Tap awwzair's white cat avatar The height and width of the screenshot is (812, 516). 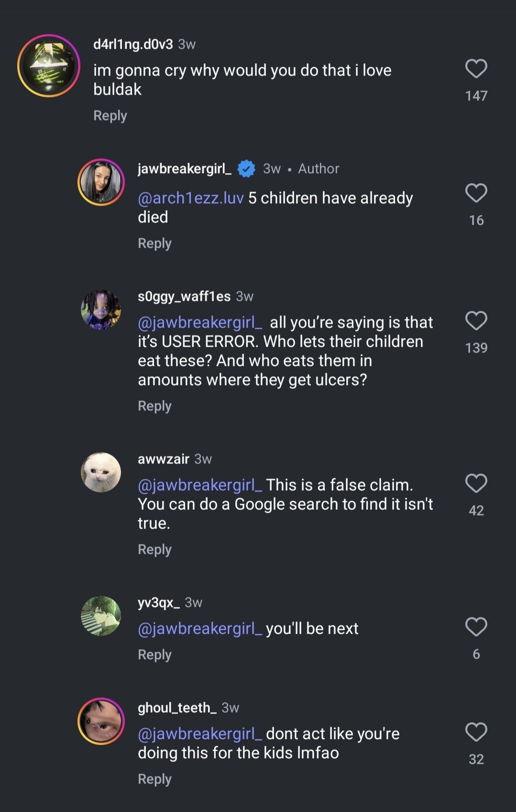point(101,472)
